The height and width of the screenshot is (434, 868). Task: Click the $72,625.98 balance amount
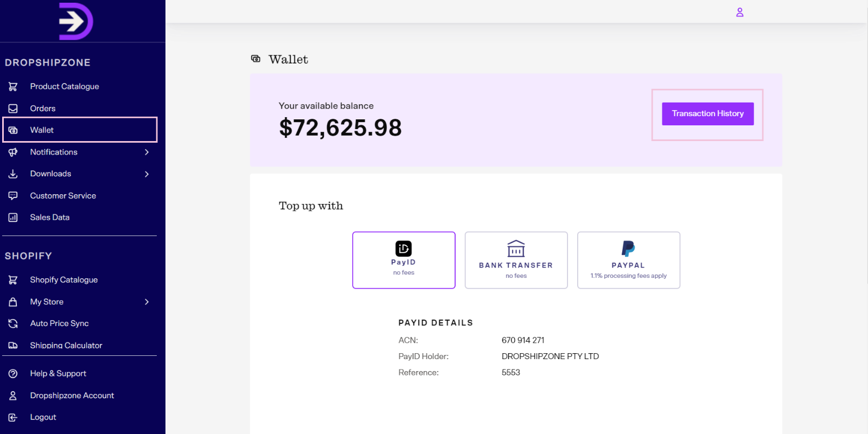[340, 128]
